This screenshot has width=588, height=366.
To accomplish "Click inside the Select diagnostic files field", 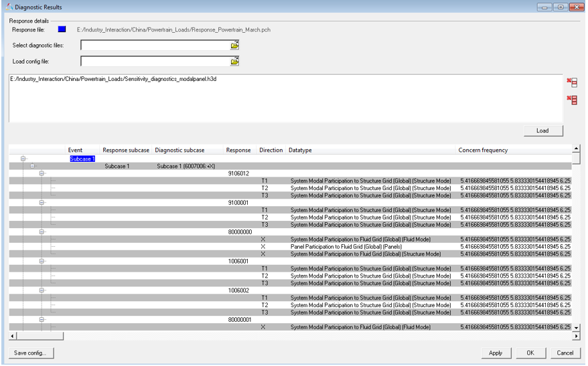I will coord(155,45).
